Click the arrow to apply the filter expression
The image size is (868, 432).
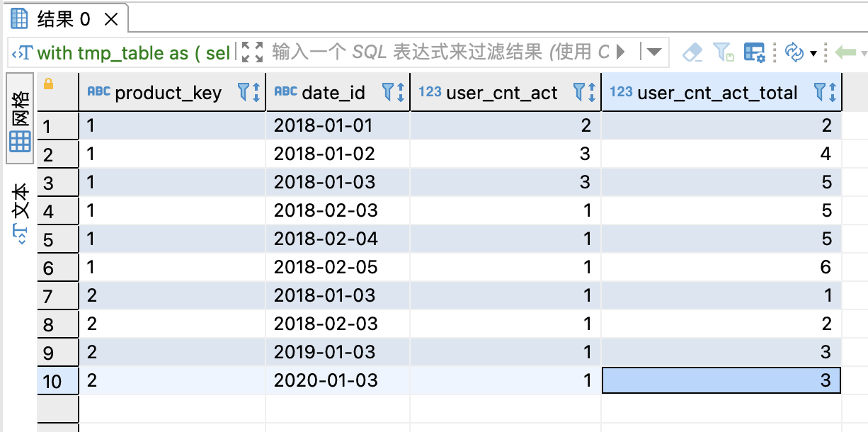point(622,52)
